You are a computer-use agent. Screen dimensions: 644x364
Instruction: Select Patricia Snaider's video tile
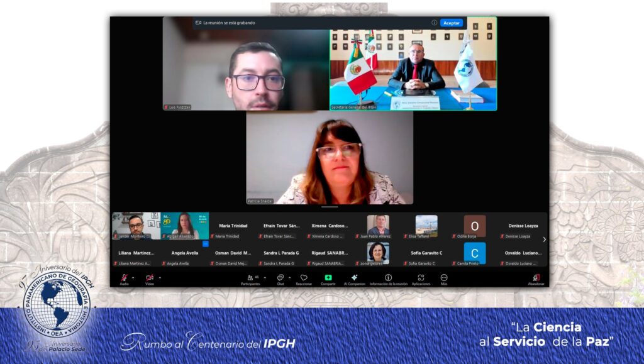(x=330, y=158)
